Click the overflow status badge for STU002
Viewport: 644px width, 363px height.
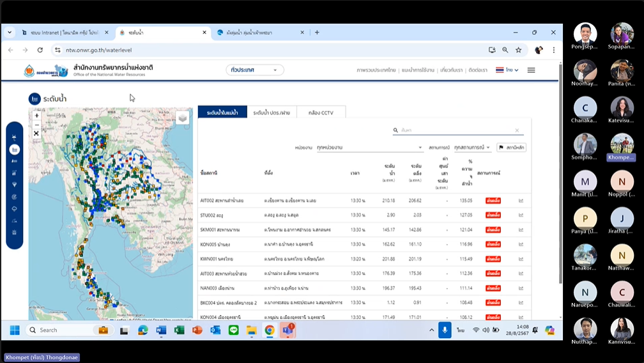coord(493,215)
